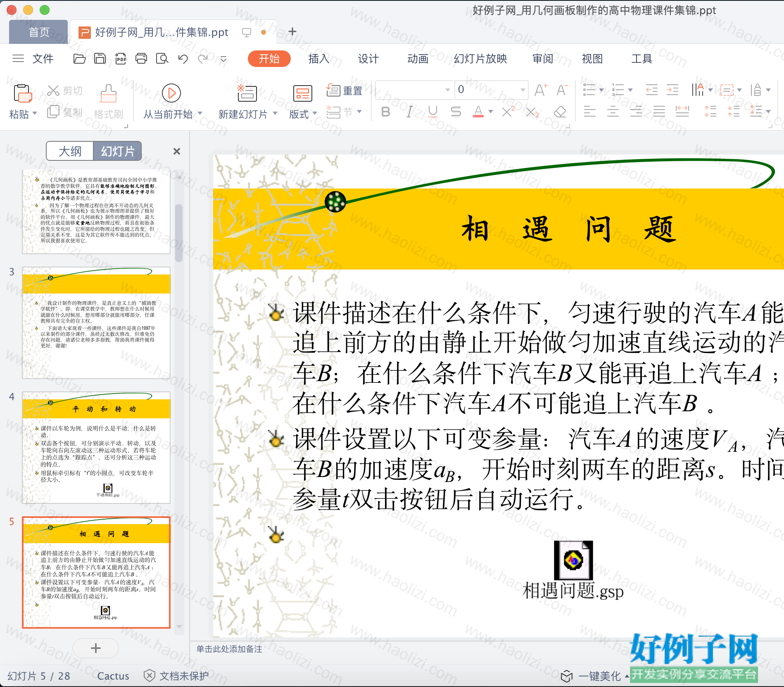Screen dimensions: 784x687
Task: Decrease indent icon
Action: pyautogui.click(x=652, y=90)
